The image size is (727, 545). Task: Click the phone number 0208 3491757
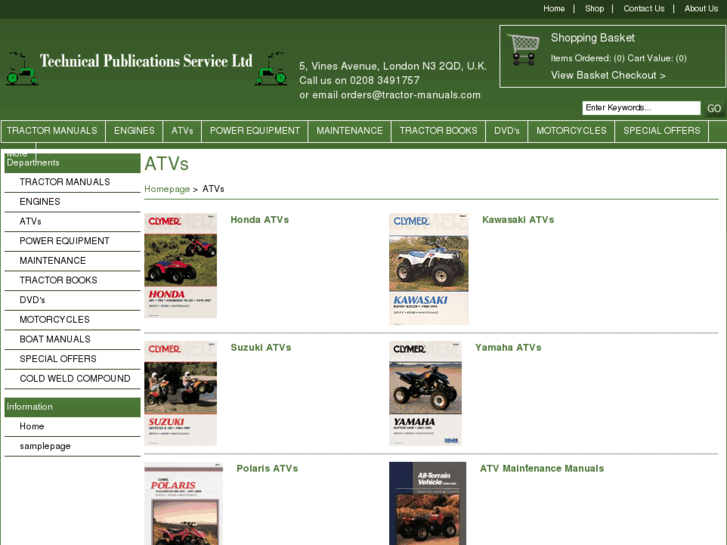point(384,80)
